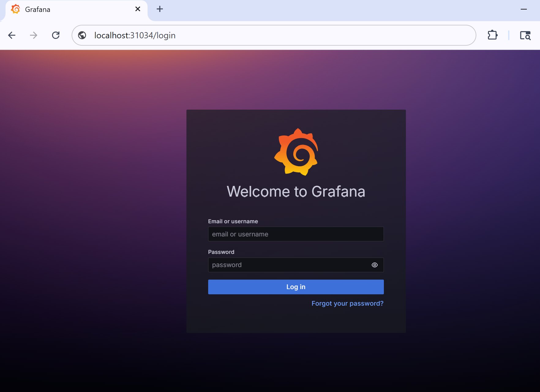540x392 pixels.
Task: Reload the Grafana login page
Action: [56, 35]
